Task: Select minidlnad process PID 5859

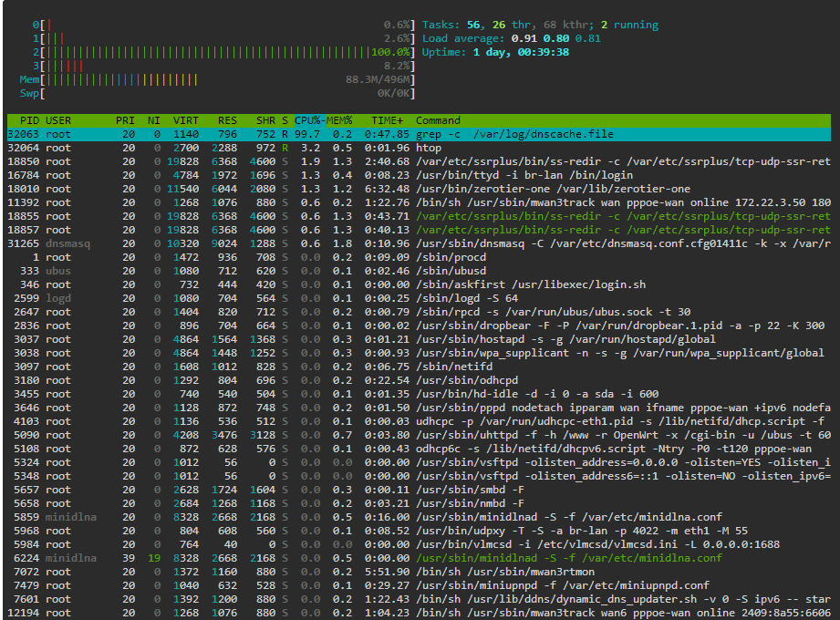Action: 419,517
